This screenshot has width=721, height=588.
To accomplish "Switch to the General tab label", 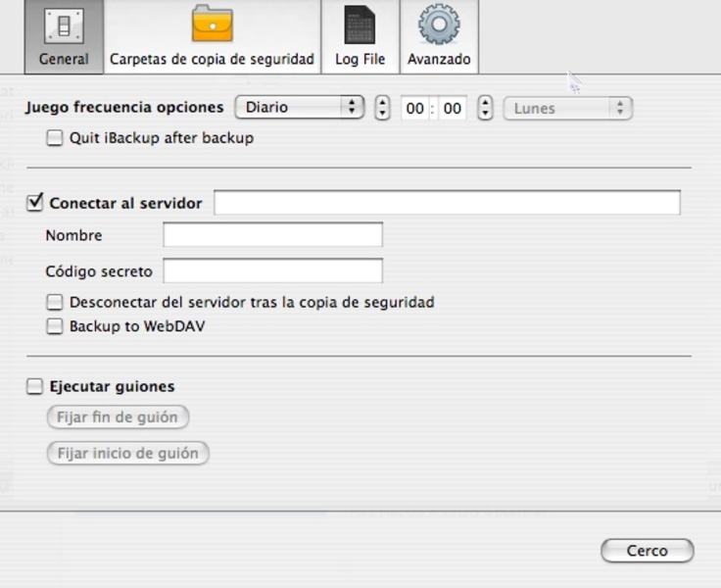I will pyautogui.click(x=64, y=60).
